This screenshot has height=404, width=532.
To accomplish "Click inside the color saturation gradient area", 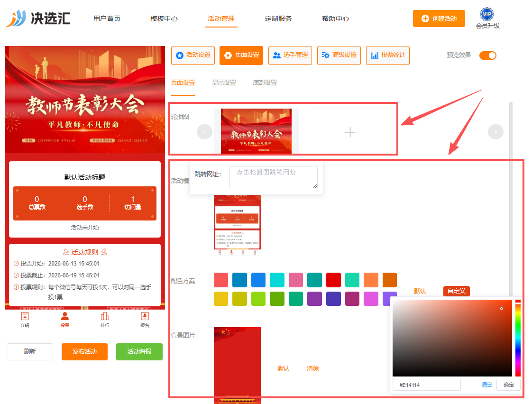I will point(452,338).
